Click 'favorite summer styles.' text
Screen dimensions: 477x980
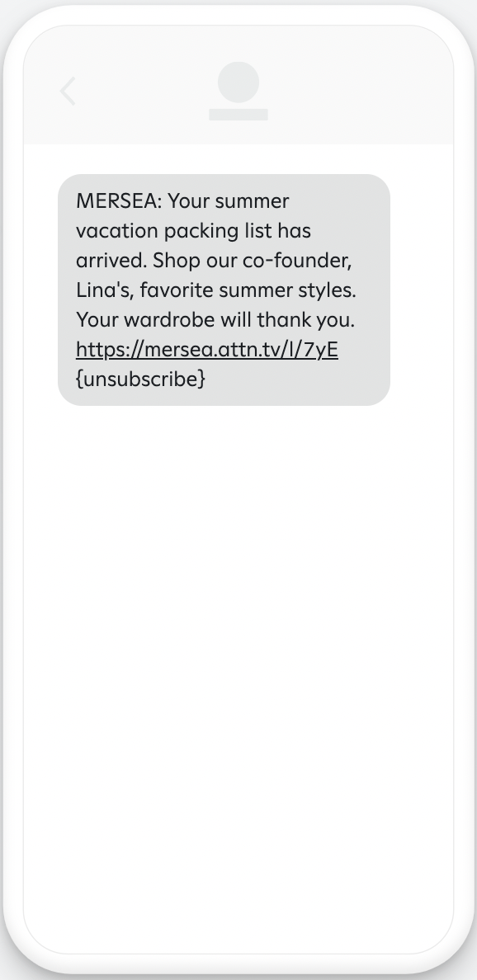pyautogui.click(x=248, y=290)
